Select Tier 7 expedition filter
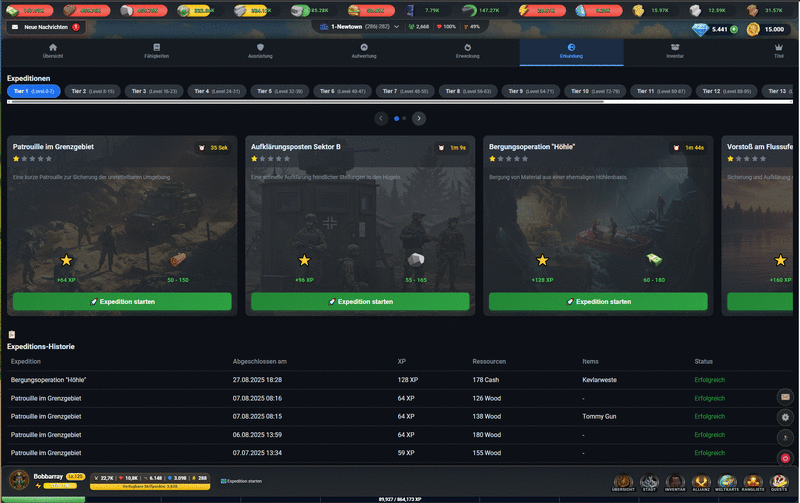This screenshot has width=800, height=503. [405, 91]
